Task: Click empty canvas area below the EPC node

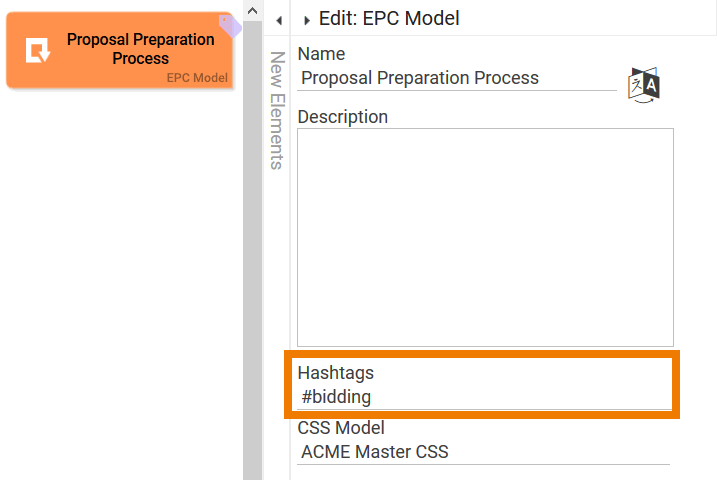Action: tap(120, 280)
